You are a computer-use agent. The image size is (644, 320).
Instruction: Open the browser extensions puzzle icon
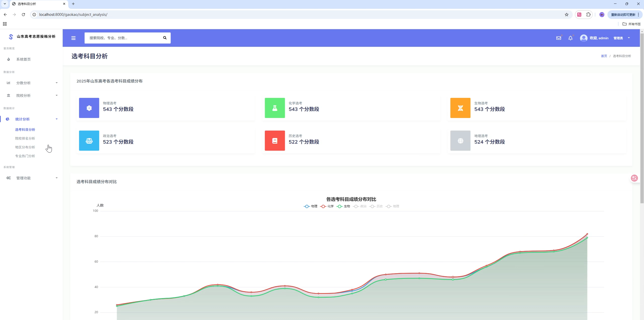[588, 15]
